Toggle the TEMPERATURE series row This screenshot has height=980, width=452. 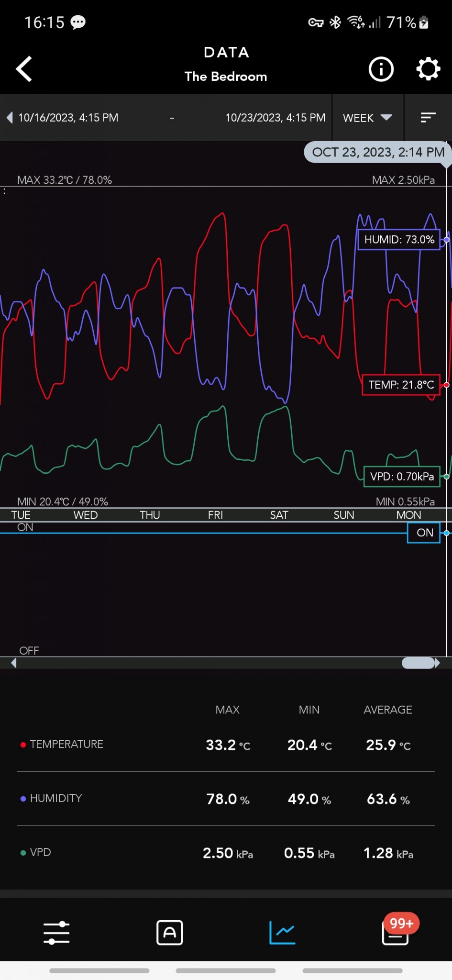tap(66, 744)
